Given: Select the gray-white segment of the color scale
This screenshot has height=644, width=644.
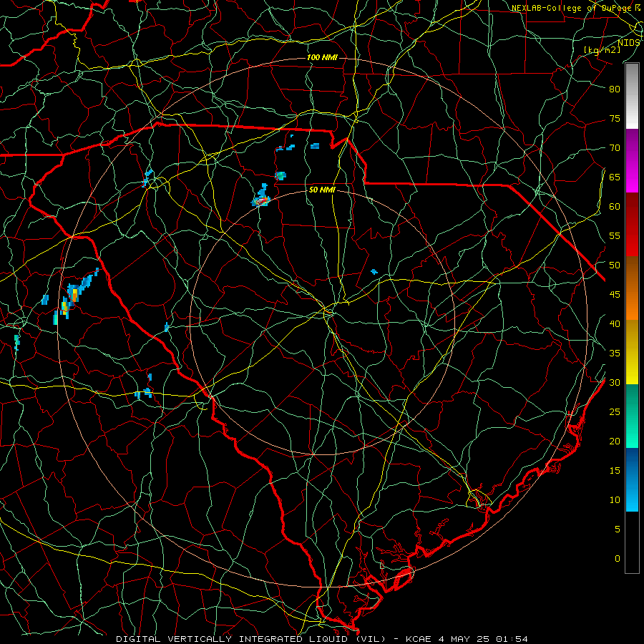Looking at the screenshot, I should click(x=632, y=96).
